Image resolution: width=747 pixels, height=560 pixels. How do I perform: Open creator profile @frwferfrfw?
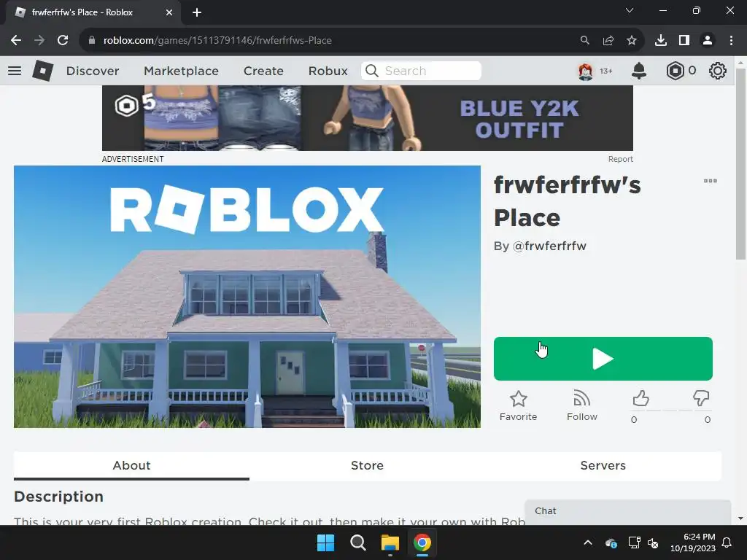tap(549, 246)
